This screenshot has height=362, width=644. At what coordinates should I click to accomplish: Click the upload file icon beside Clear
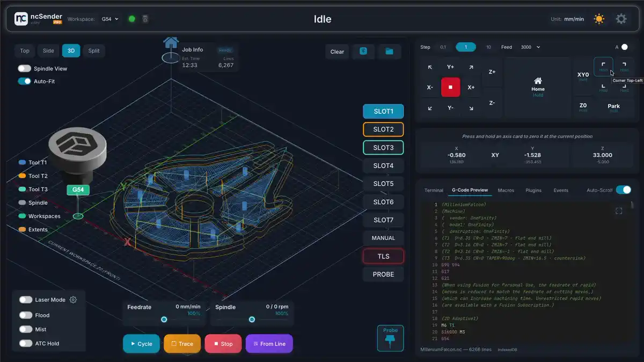(363, 52)
